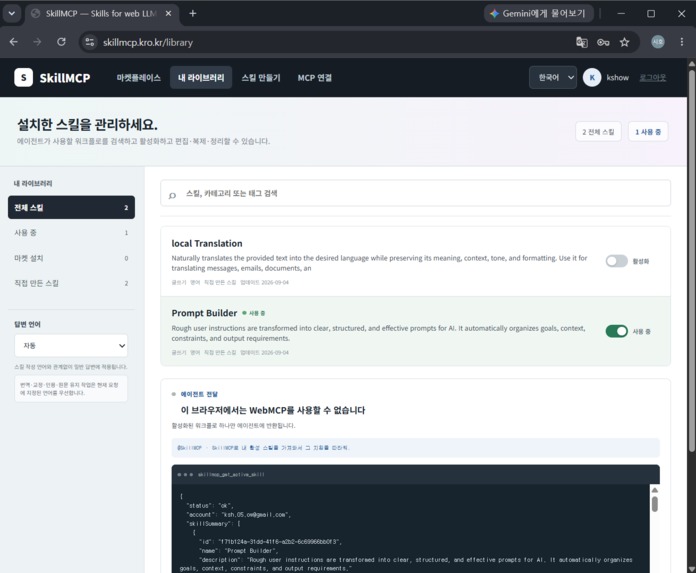Click the @SkillMCP prompt hint line

pos(415,448)
